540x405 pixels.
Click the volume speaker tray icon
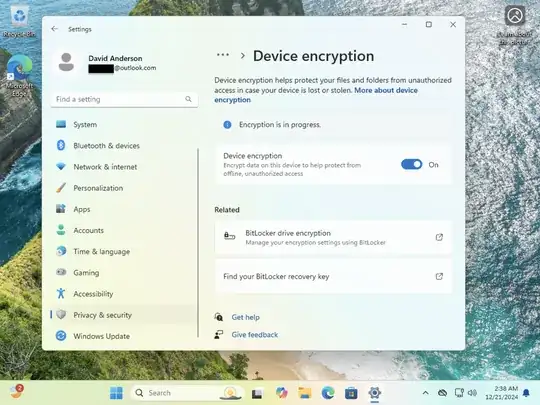coord(472,393)
